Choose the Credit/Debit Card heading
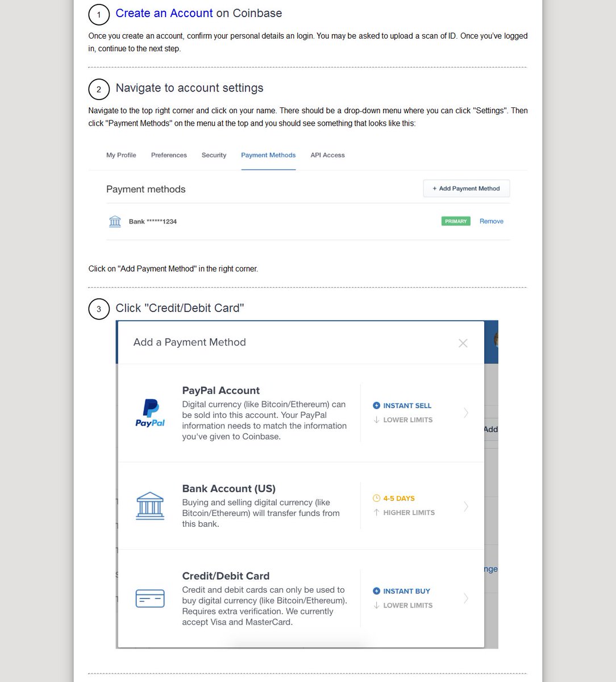The width and height of the screenshot is (616, 682). click(x=226, y=576)
